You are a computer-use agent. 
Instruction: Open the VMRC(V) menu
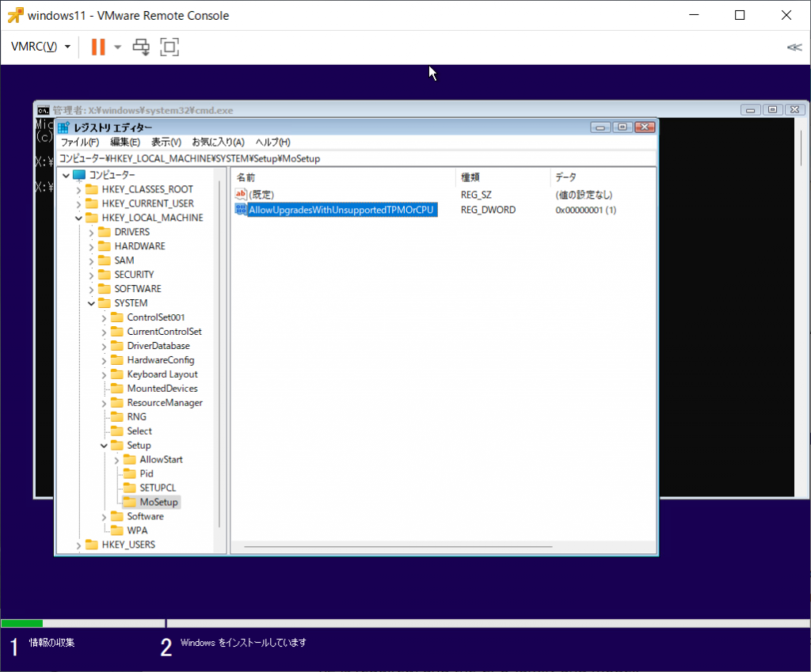40,47
